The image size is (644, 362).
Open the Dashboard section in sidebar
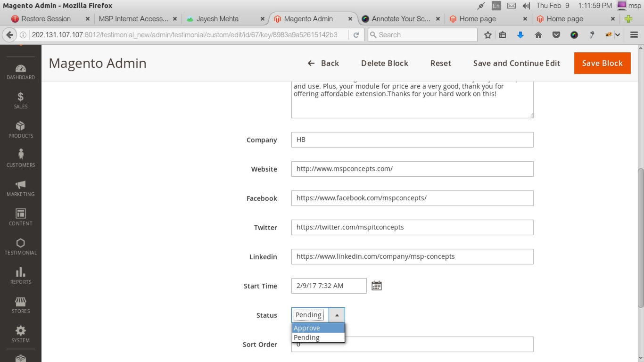tap(20, 72)
